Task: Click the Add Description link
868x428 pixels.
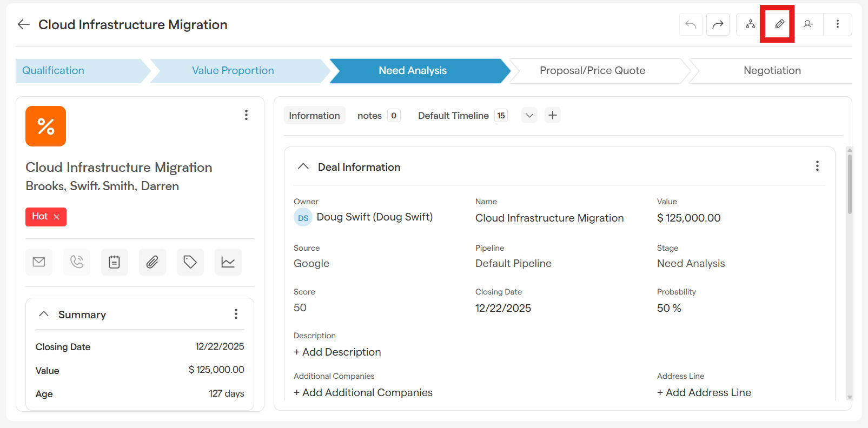Action: tap(337, 352)
